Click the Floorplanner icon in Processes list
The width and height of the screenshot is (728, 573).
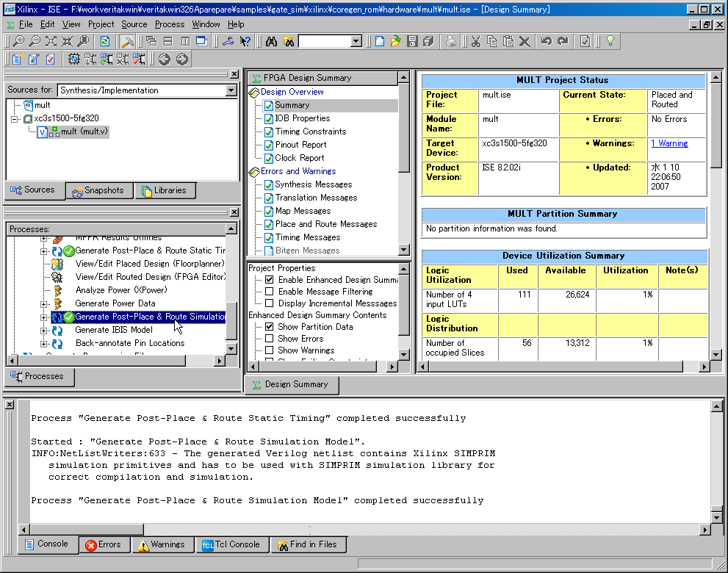(57, 264)
